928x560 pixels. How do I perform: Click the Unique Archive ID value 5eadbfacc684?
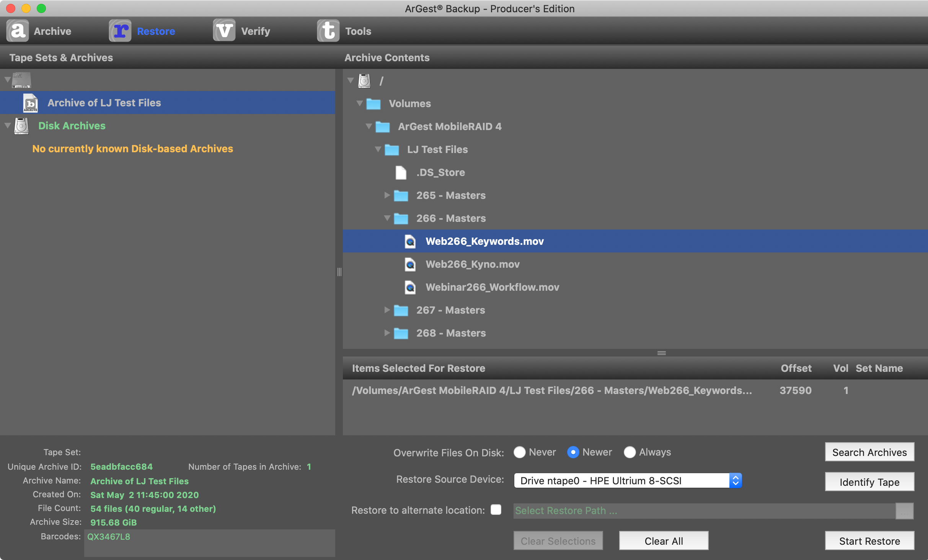point(121,467)
